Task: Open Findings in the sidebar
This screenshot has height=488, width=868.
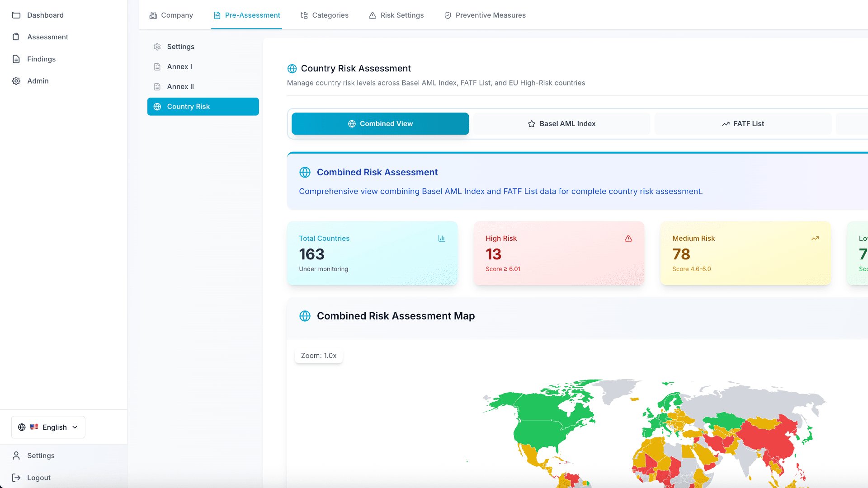Action: [63, 59]
